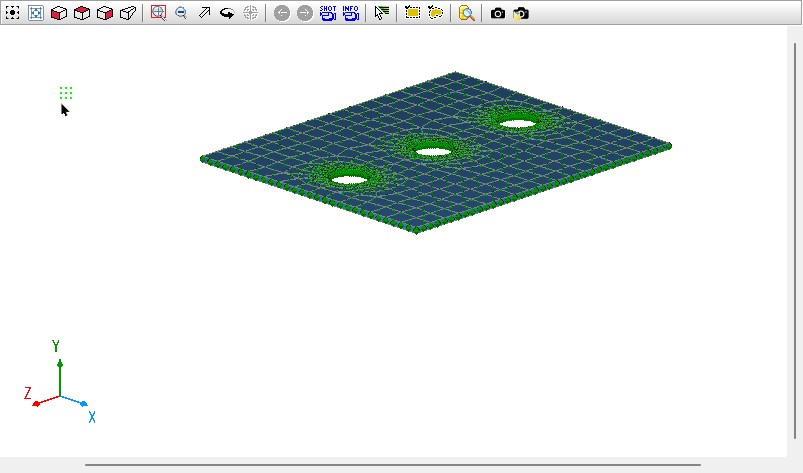Go to next view with right arrow

[305, 13]
